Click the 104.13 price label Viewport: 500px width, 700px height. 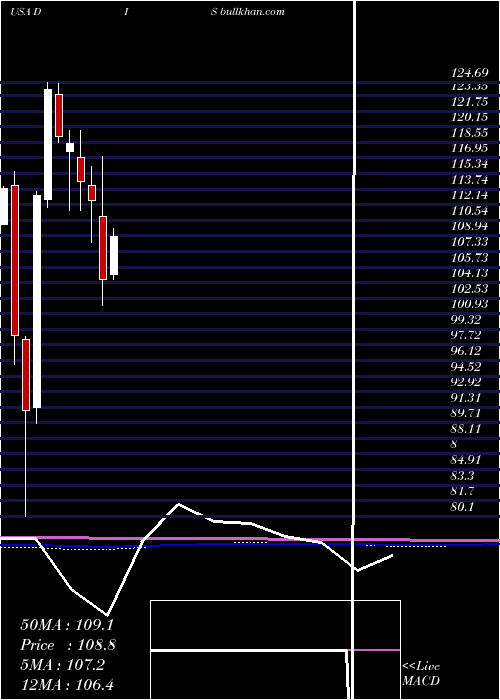(x=470, y=273)
